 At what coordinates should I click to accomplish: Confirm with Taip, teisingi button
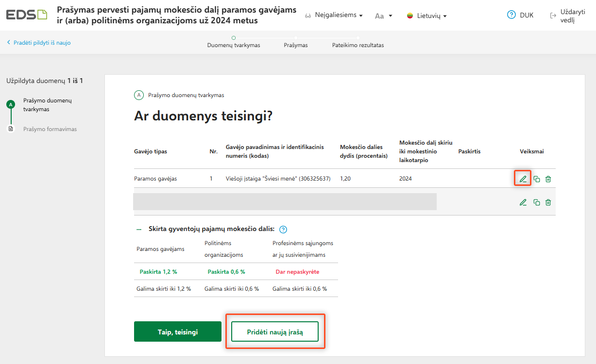(178, 332)
